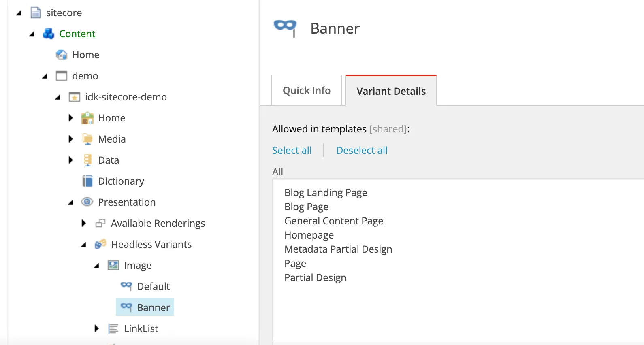
Task: Click the Headless Variants masks icon
Action: (x=100, y=244)
